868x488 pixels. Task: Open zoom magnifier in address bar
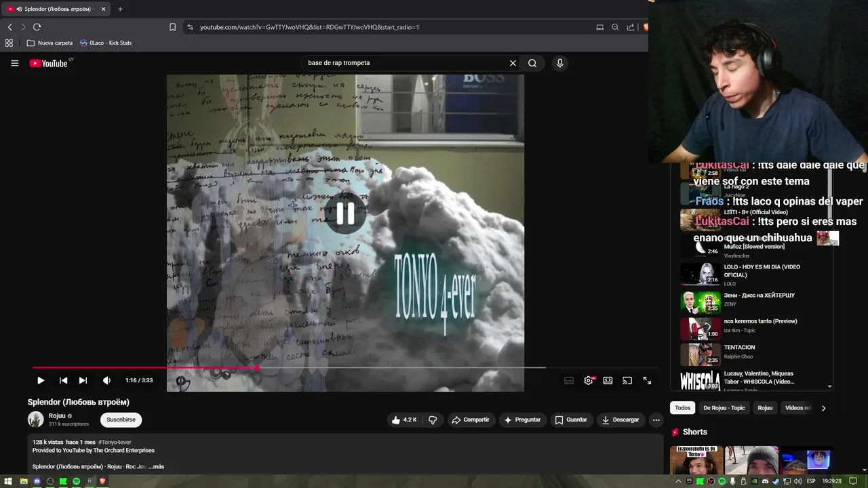(x=615, y=27)
